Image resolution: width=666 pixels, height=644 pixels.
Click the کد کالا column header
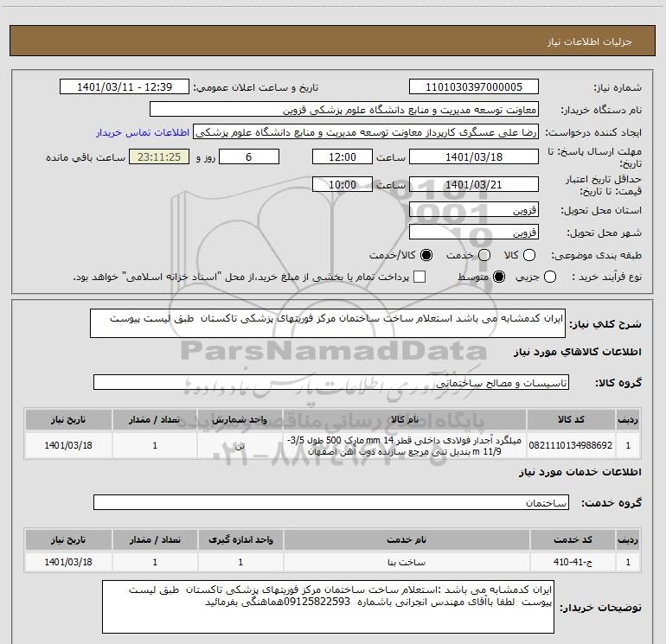pyautogui.click(x=571, y=420)
